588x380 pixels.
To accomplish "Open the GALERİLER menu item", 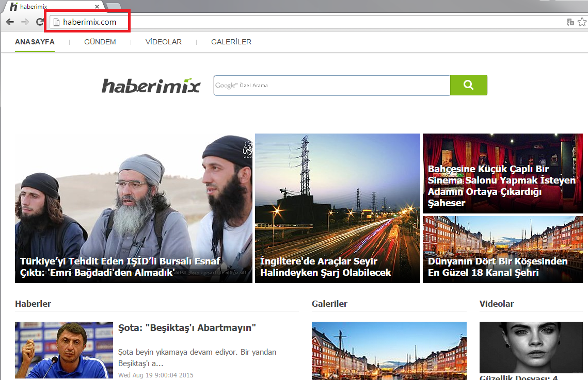I will [x=231, y=42].
